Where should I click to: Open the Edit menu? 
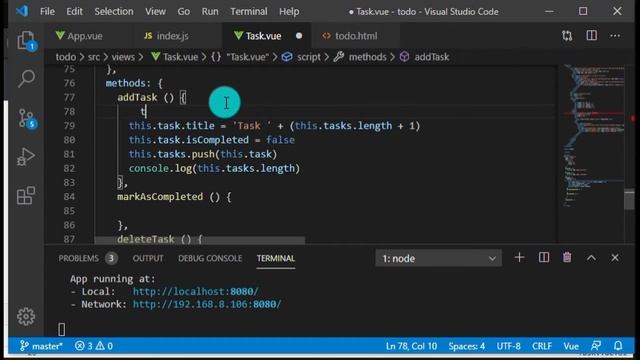(74, 11)
